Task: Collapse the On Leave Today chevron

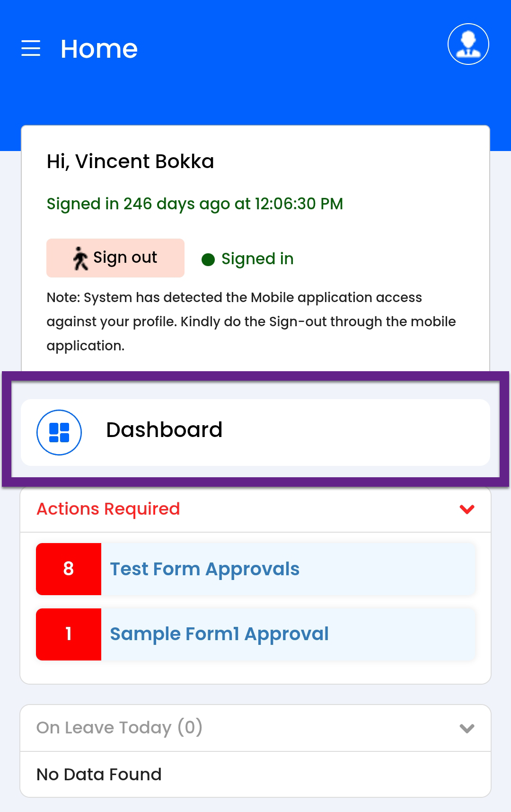Action: pos(467,728)
